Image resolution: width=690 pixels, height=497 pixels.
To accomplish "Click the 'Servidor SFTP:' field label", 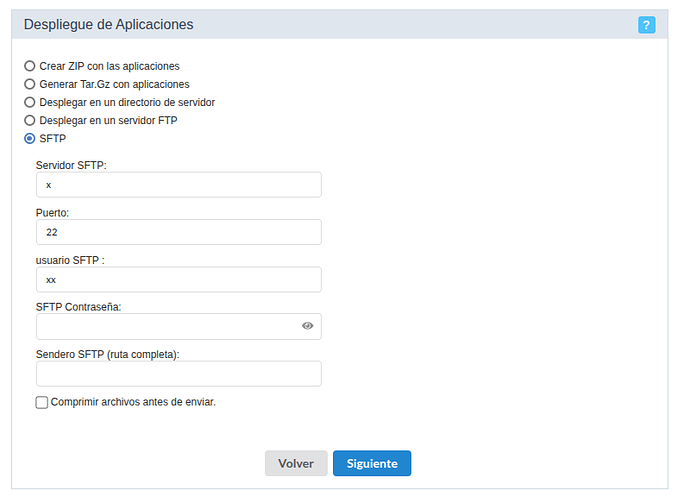I will pos(78,165).
